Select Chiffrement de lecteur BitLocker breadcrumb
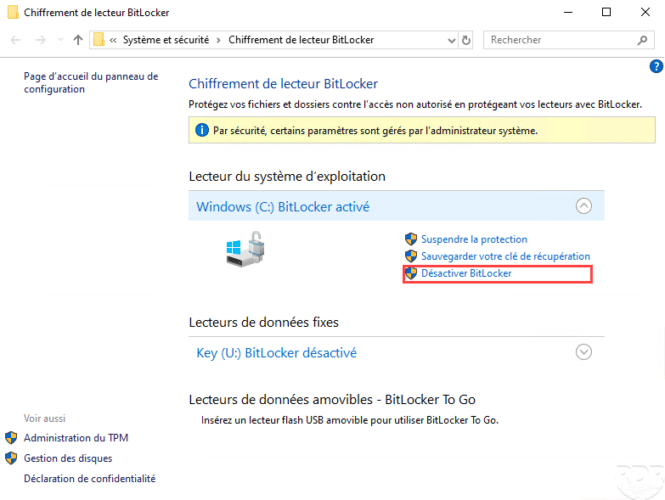This screenshot has height=500, width=665. (x=301, y=40)
